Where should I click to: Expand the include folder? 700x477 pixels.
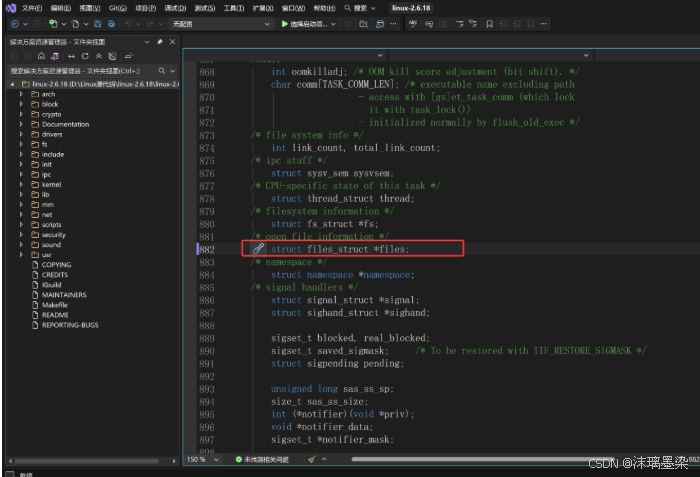[x=21, y=154]
